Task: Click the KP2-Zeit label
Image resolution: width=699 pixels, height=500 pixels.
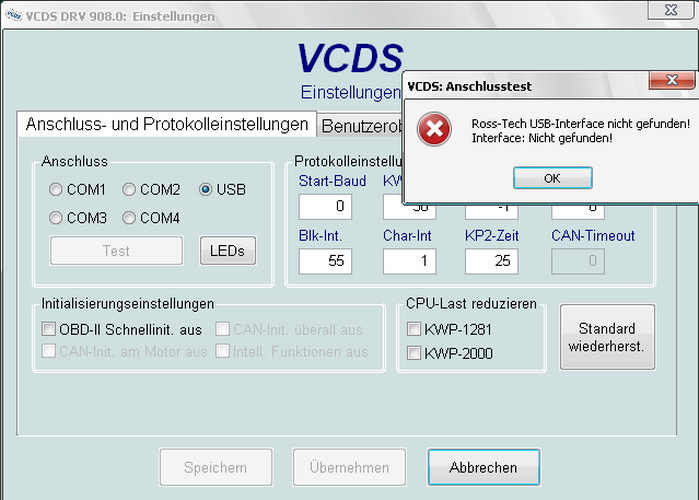Action: pos(492,235)
